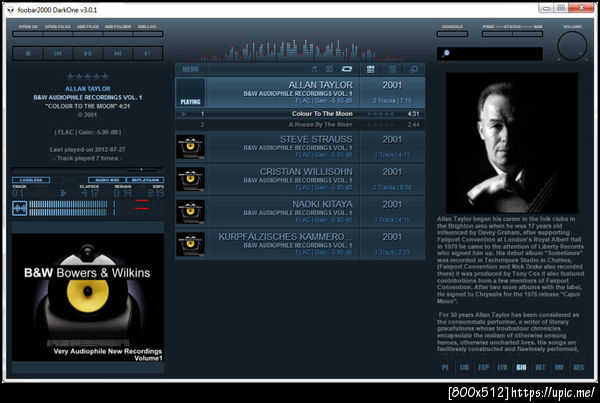Click the ADD LOC button
The image size is (600, 403).
tap(148, 34)
